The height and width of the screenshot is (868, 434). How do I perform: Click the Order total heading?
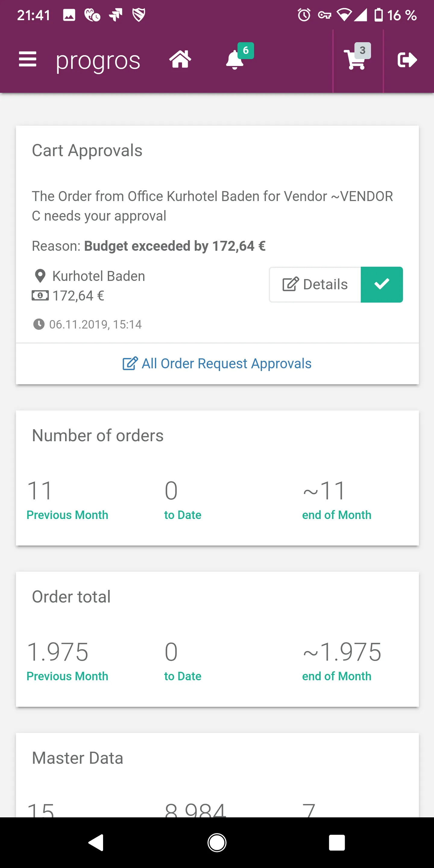[x=71, y=597]
